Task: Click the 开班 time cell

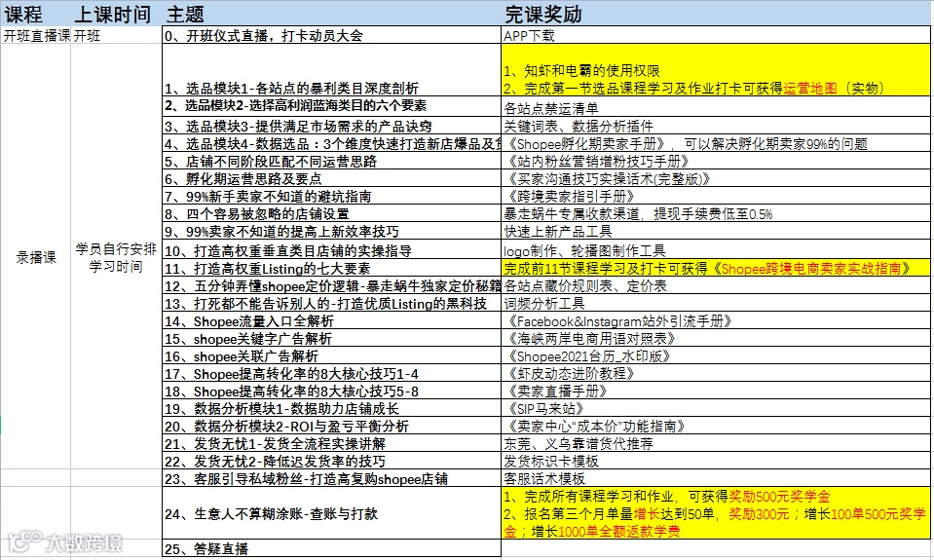Action: tap(116, 35)
